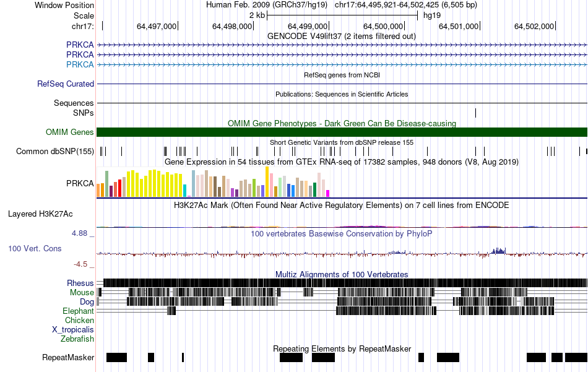588x372 pixels.
Task: Select the Elephant alignment row label
Action: coord(79,311)
